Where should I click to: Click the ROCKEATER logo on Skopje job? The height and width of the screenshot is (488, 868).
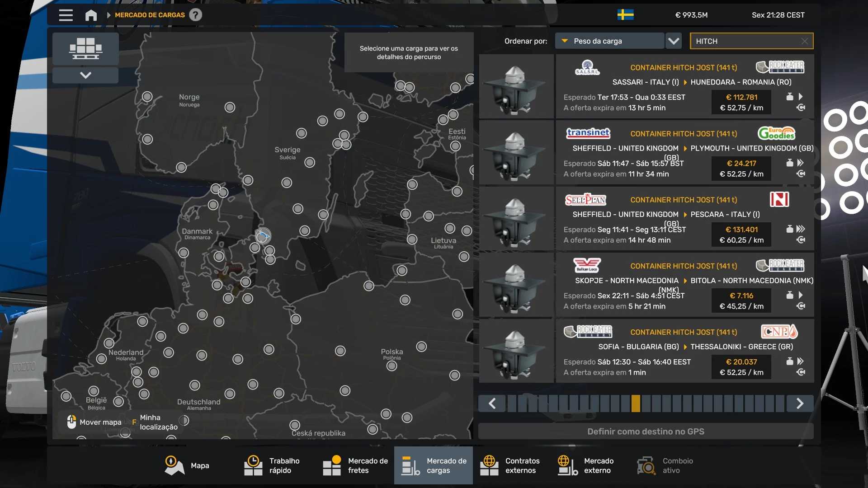[780, 265]
